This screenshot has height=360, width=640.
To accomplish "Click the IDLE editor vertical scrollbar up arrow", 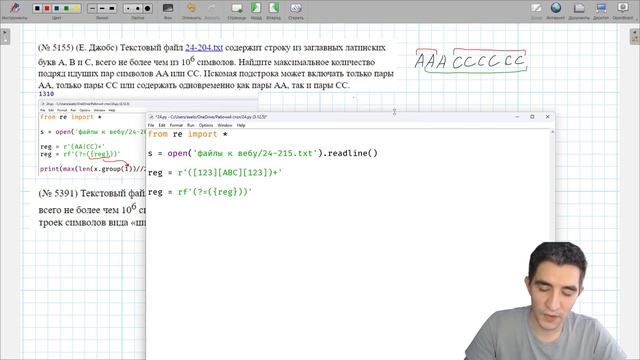I will click(553, 132).
